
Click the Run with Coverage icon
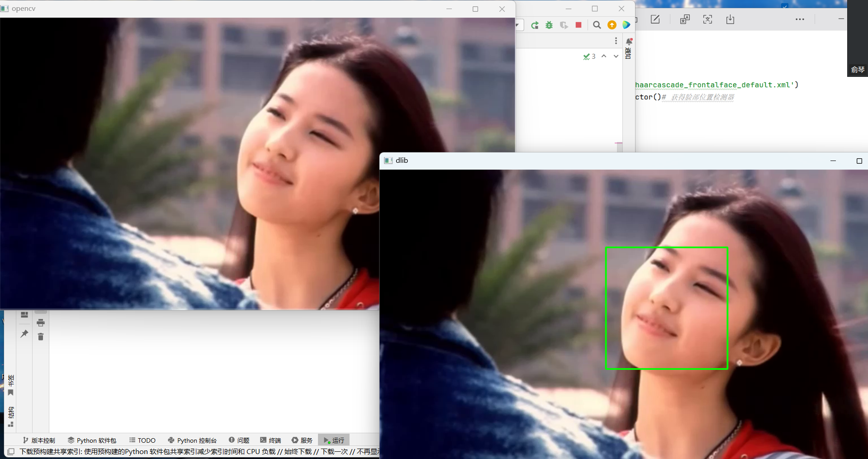coord(564,25)
